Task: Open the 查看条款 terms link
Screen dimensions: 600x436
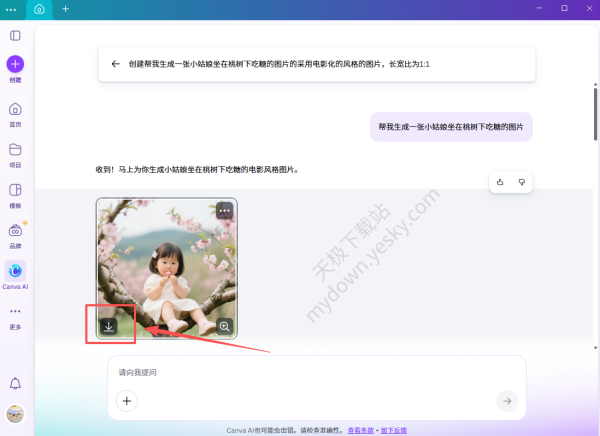Action: click(x=361, y=429)
